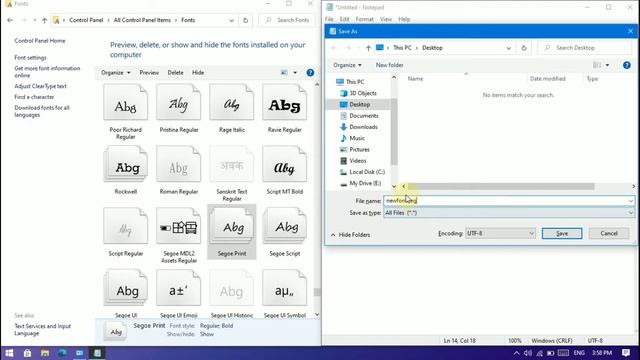Open the Save as type dropdown
The image size is (640, 360).
[x=509, y=213]
